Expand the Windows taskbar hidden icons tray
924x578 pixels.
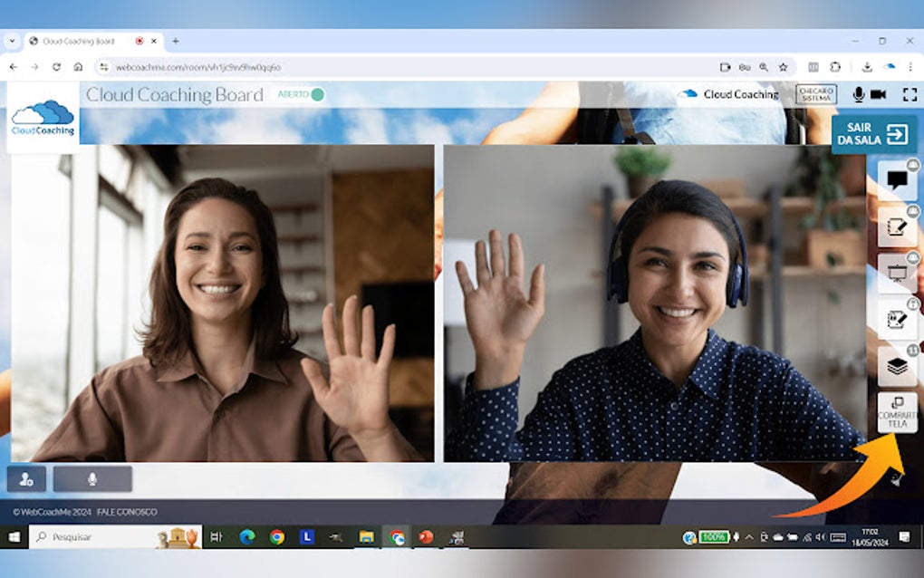coord(749,536)
